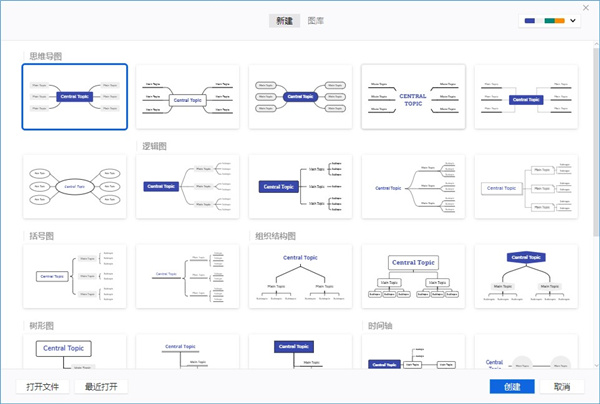600x404 pixels.
Task: Select the mind map template with oval bubble topics
Action: point(75,187)
